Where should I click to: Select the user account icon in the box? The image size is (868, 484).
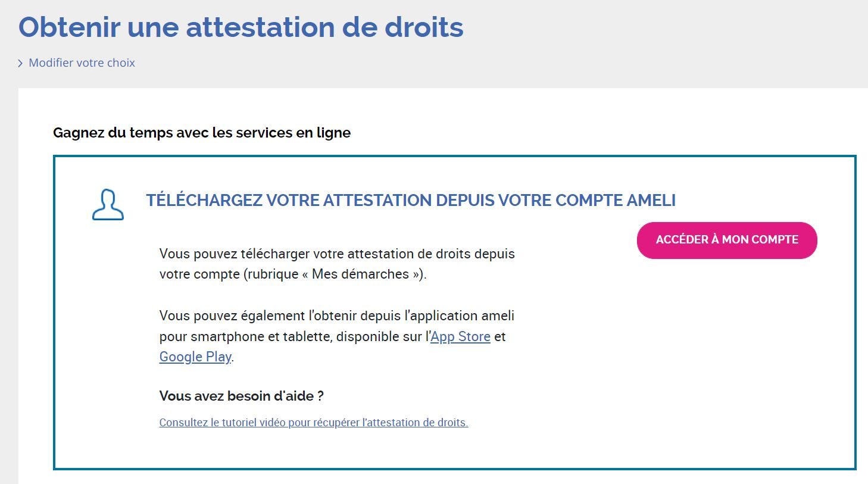108,205
